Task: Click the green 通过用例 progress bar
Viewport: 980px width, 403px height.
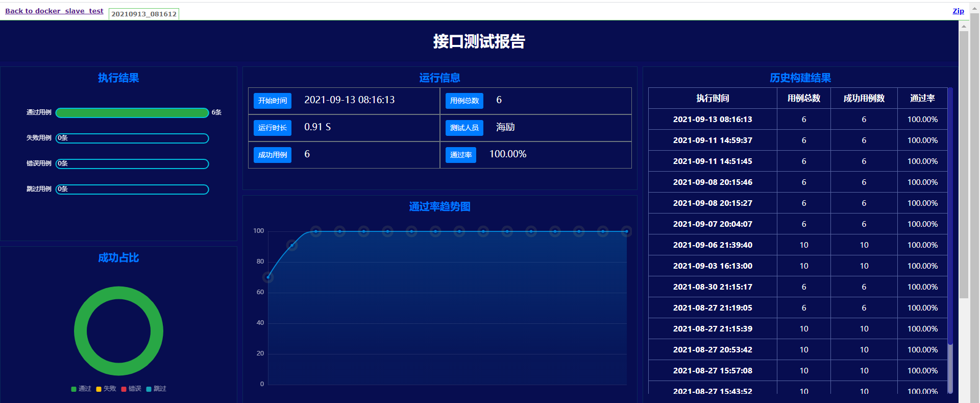Action: 132,113
